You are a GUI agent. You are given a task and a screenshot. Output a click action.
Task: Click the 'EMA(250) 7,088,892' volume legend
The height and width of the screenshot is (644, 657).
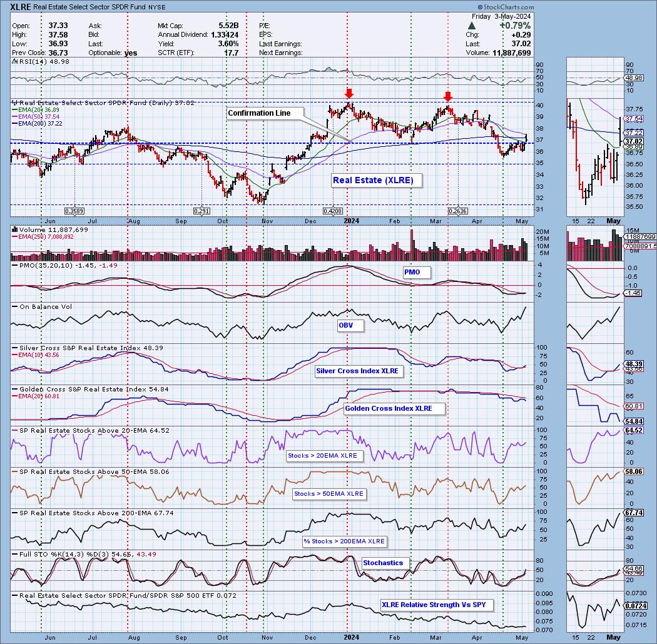(x=43, y=236)
